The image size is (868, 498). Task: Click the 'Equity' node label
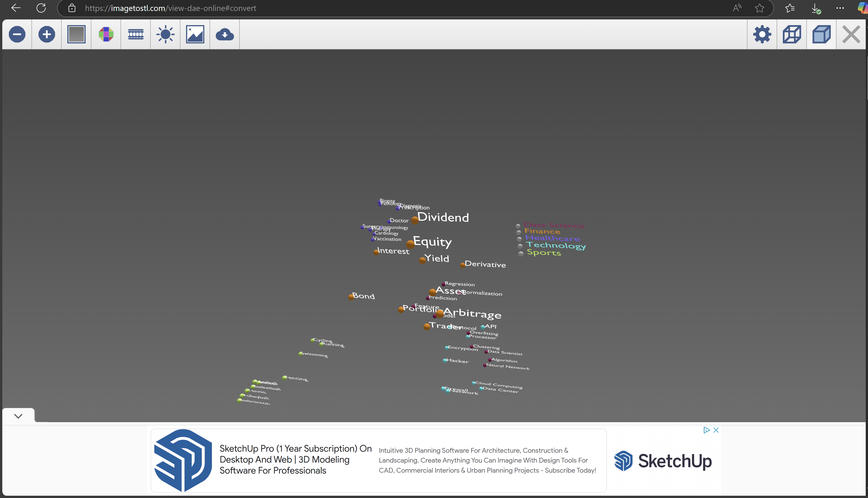(432, 242)
